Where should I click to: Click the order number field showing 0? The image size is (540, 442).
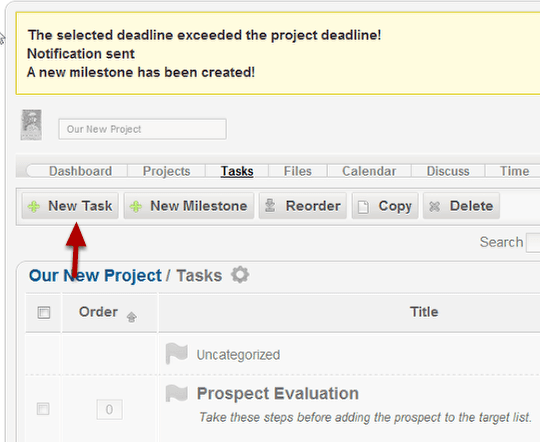point(110,410)
